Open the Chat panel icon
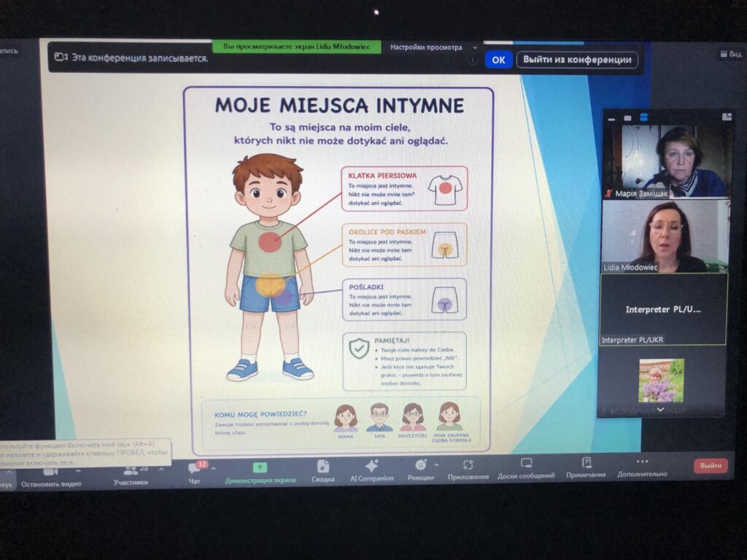747x560 pixels. (194, 467)
